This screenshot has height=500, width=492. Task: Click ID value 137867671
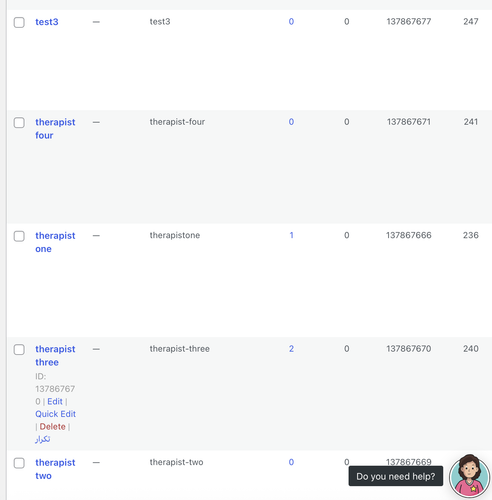409,122
